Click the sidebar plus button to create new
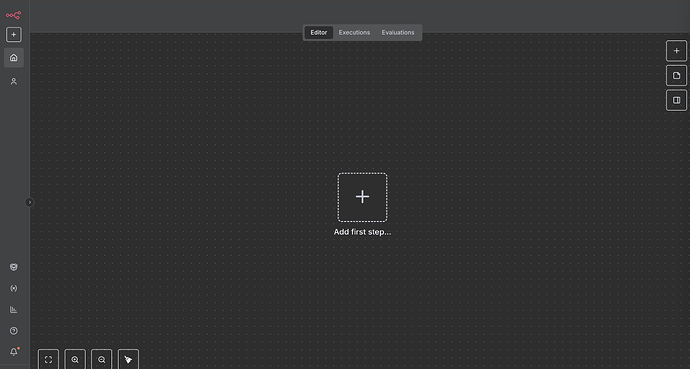 tap(14, 34)
